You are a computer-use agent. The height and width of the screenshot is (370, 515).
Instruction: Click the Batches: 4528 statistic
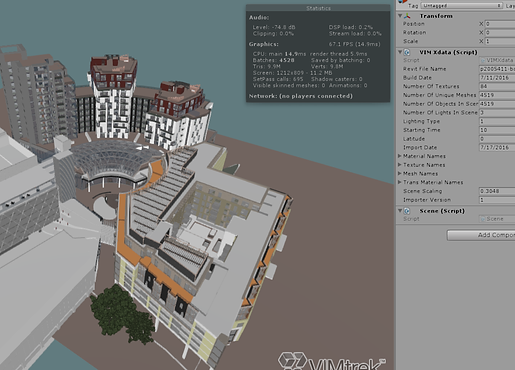274,60
